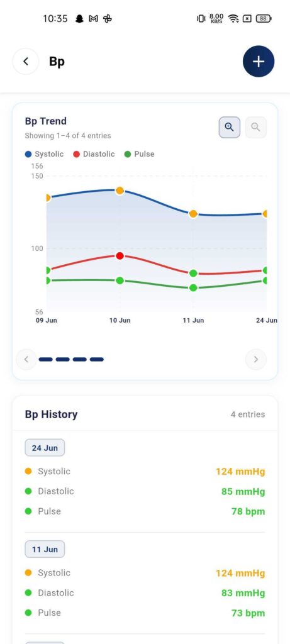The height and width of the screenshot is (644, 290).
Task: Tap the Snapchat notification icon in status bar
Action: point(79,18)
